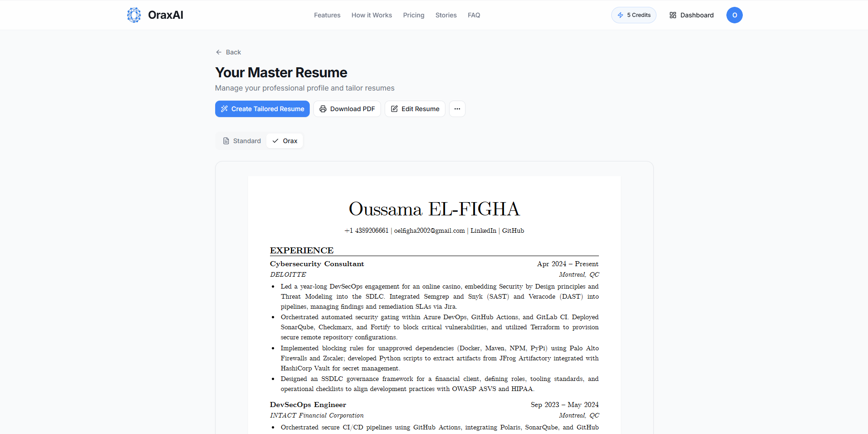
Task: Click the printer icon next to Download PDF
Action: tap(323, 109)
